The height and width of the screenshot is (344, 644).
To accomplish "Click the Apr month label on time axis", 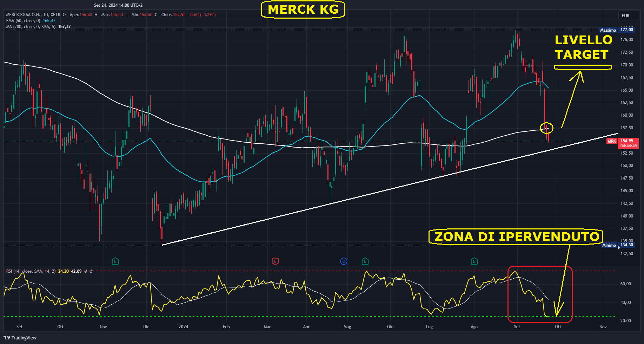I will coord(306,327).
